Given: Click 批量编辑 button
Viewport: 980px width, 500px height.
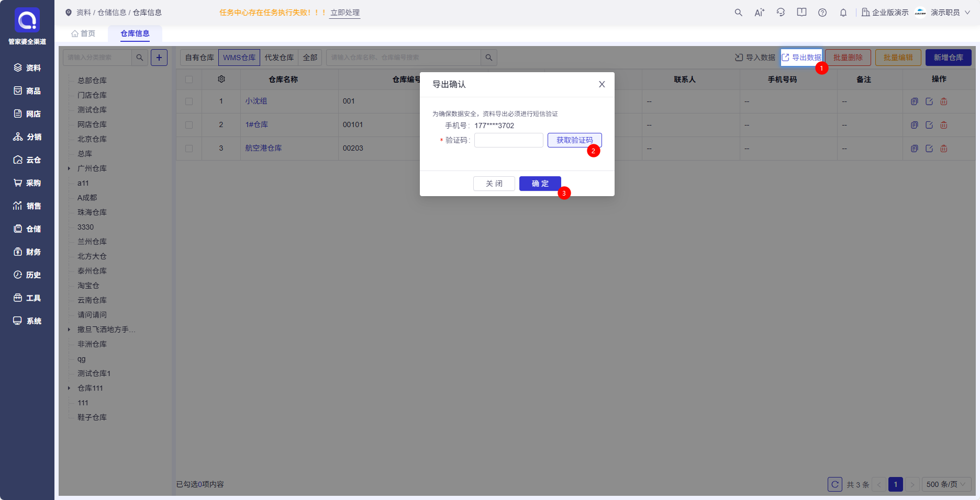Looking at the screenshot, I should (x=898, y=58).
